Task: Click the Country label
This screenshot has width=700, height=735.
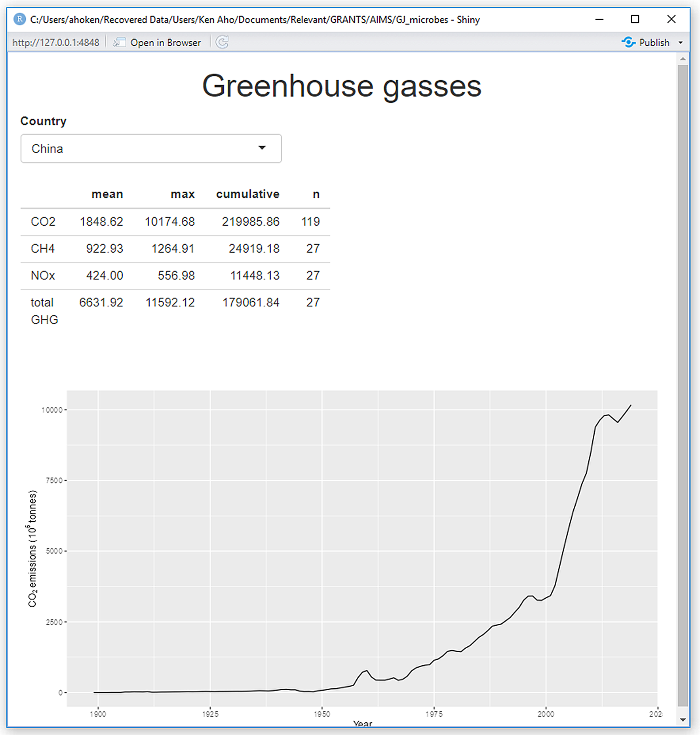Action: (44, 121)
